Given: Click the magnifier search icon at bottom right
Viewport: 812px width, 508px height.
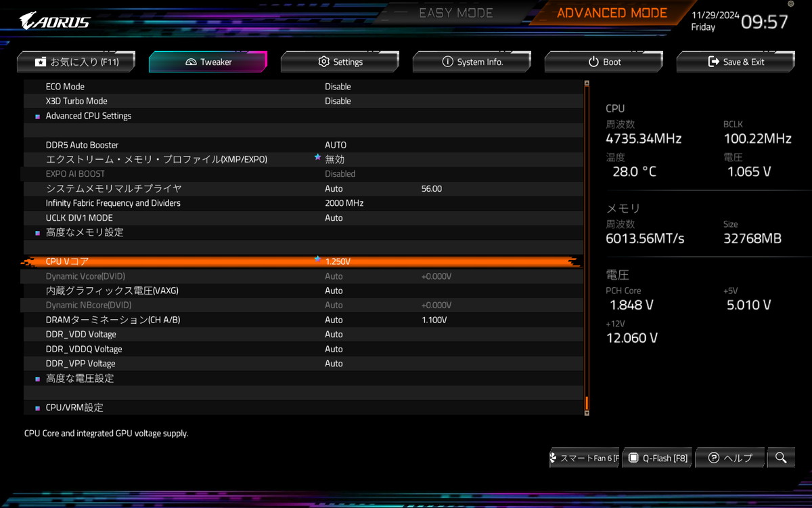Looking at the screenshot, I should [781, 458].
